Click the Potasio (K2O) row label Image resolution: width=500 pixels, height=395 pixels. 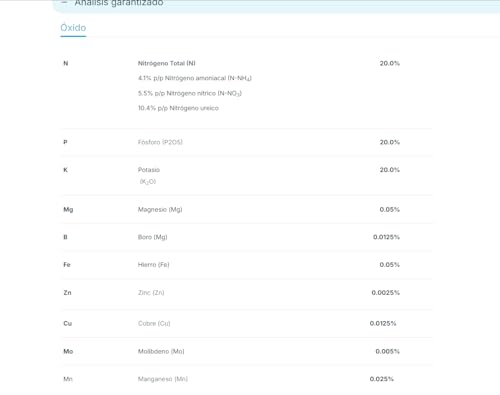click(149, 175)
